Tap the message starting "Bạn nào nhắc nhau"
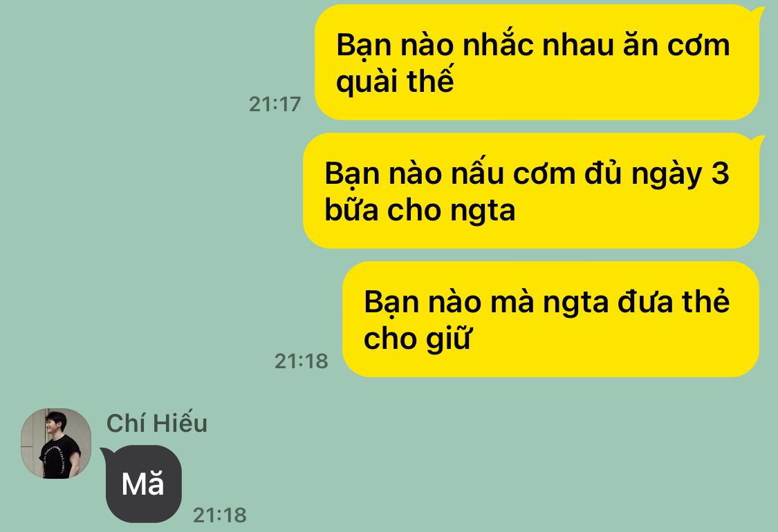The image size is (778, 532). click(x=537, y=62)
